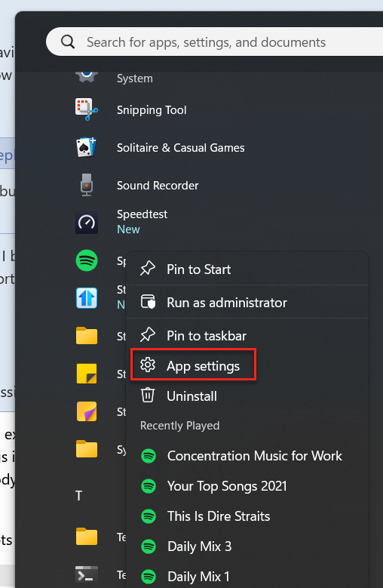Open the orange sticky note app icon
383x588 pixels.
click(x=87, y=411)
